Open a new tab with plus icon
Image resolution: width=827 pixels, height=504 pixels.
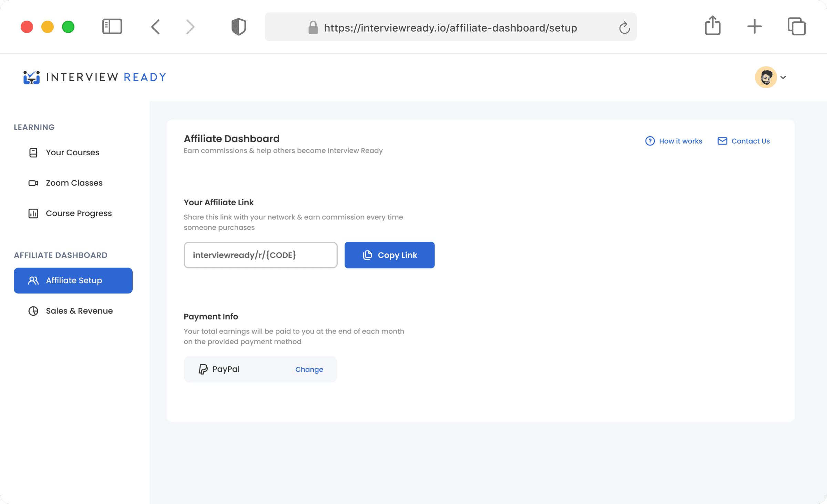pos(754,27)
